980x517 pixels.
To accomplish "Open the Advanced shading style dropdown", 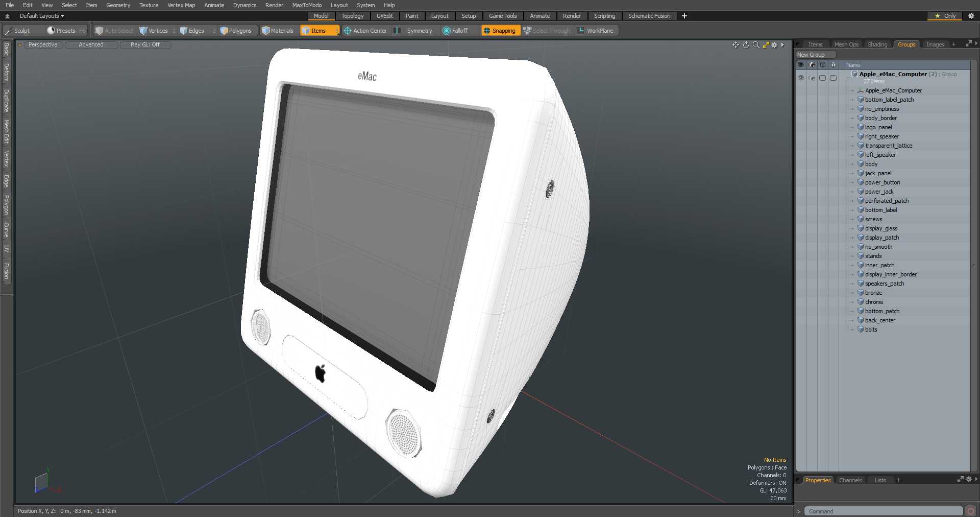I will [91, 45].
